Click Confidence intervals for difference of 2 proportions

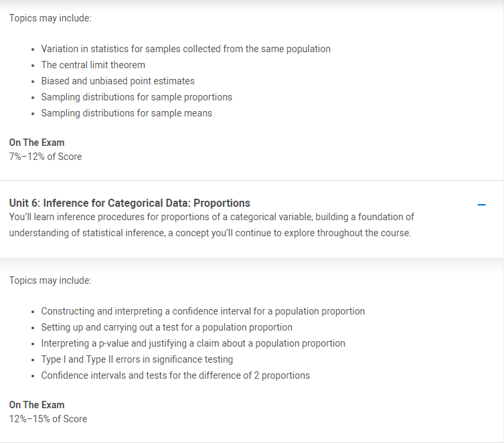[x=175, y=375]
